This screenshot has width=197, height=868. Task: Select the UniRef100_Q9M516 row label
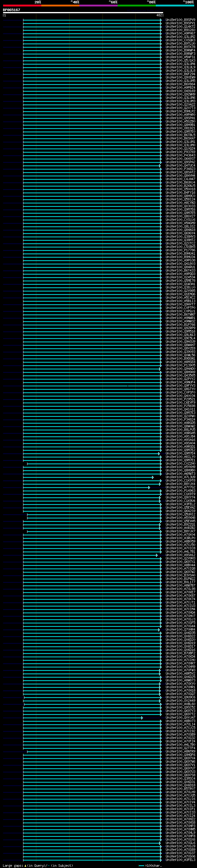coord(180,332)
